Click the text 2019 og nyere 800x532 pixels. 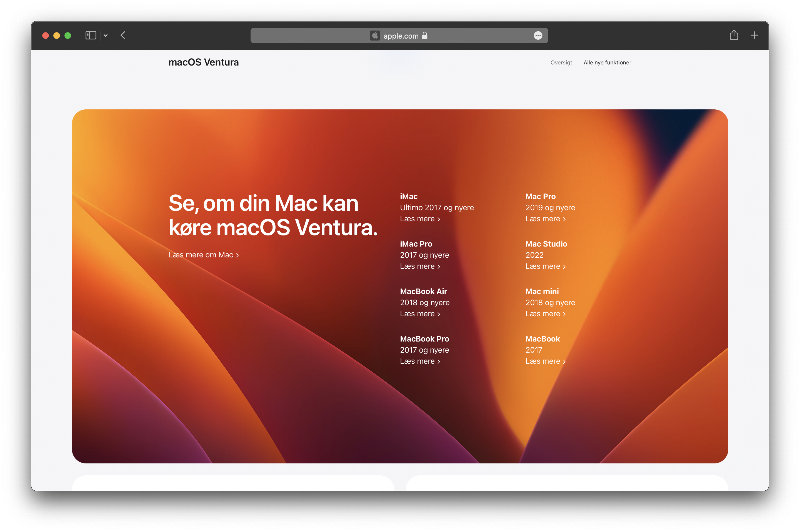click(550, 208)
